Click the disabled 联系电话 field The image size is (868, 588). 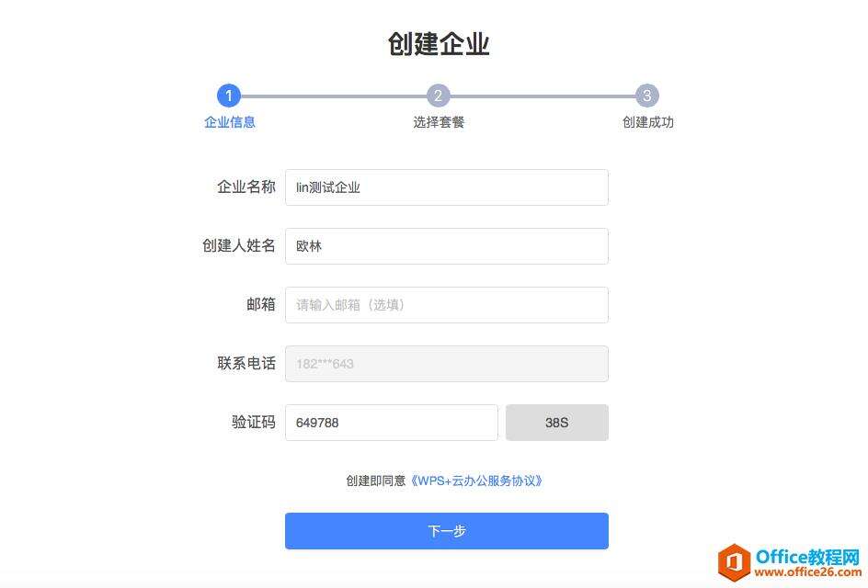[447, 364]
